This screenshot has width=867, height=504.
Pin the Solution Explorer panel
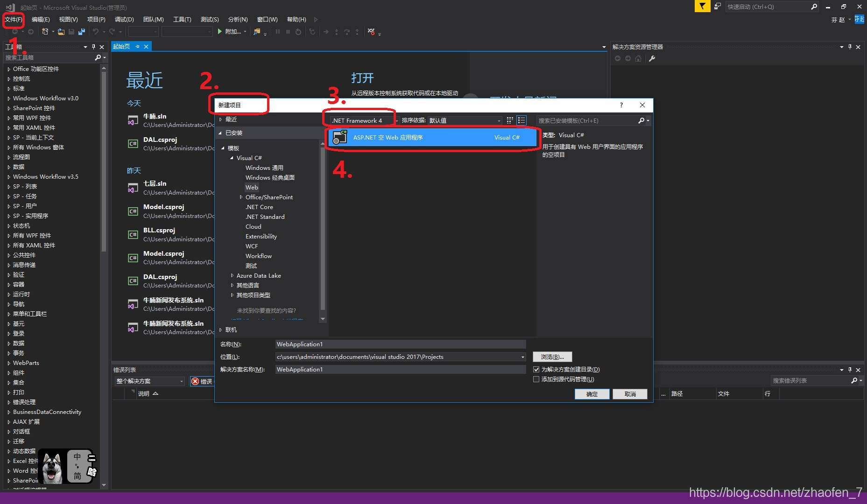[x=850, y=47]
